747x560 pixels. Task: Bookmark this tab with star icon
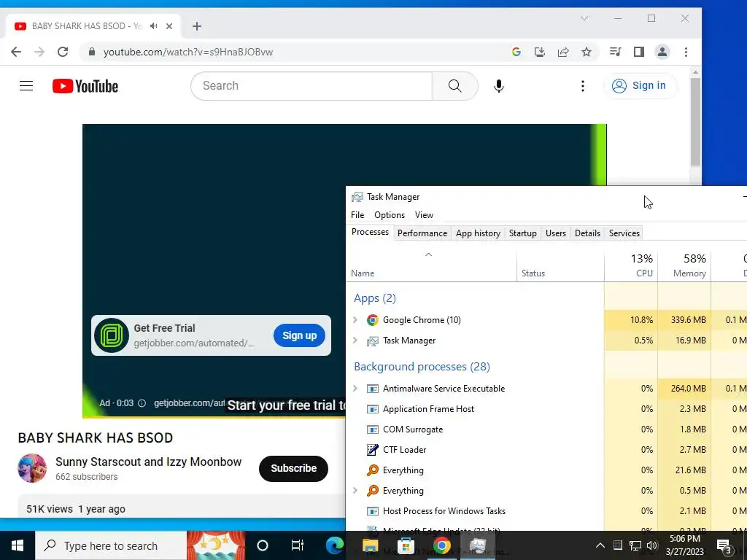[x=587, y=52]
